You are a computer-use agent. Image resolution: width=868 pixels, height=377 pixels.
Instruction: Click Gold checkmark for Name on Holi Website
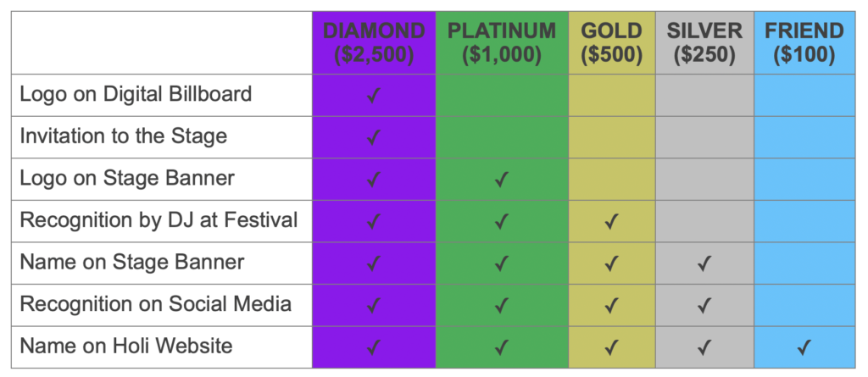612,347
